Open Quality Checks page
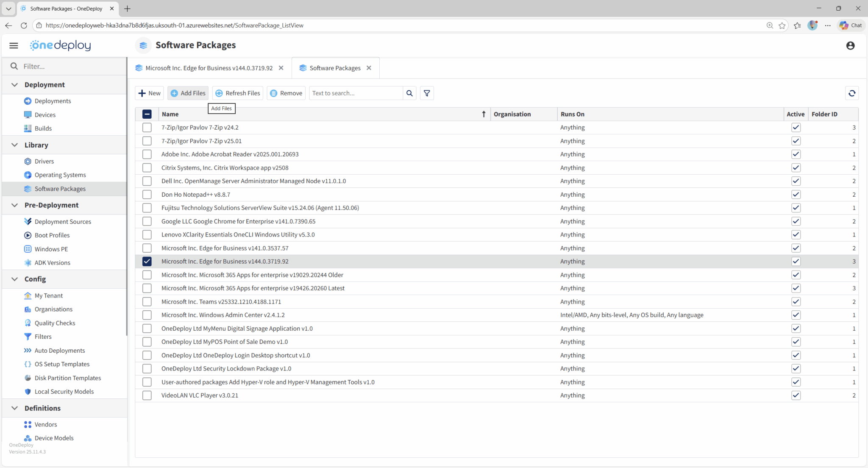The image size is (868, 468). click(x=55, y=323)
